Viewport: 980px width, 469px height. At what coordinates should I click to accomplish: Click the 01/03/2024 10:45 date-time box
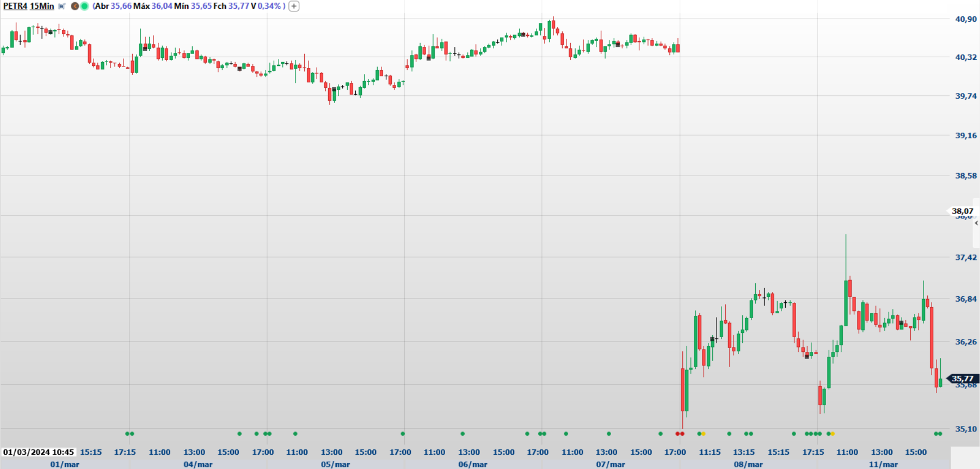point(38,452)
